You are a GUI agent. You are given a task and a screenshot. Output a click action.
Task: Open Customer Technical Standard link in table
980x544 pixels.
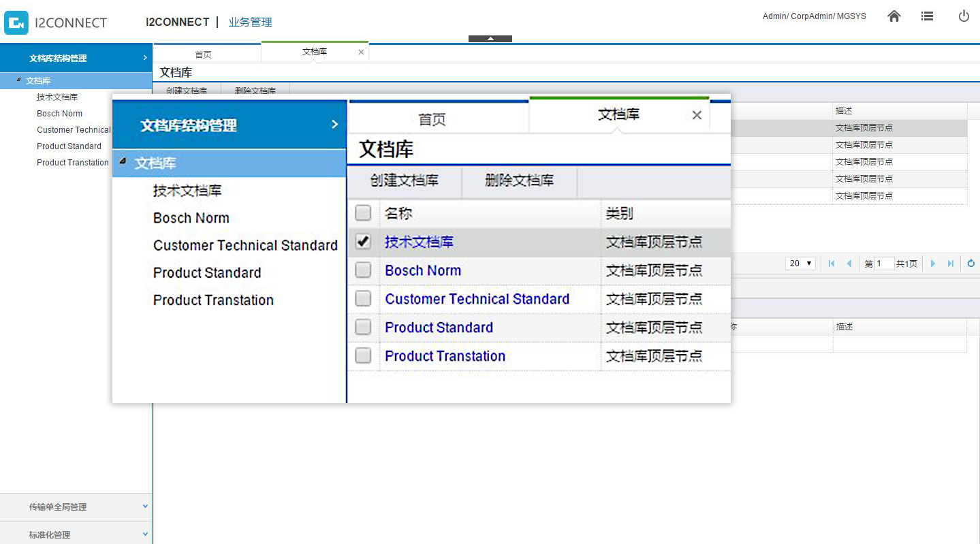pyautogui.click(x=477, y=299)
